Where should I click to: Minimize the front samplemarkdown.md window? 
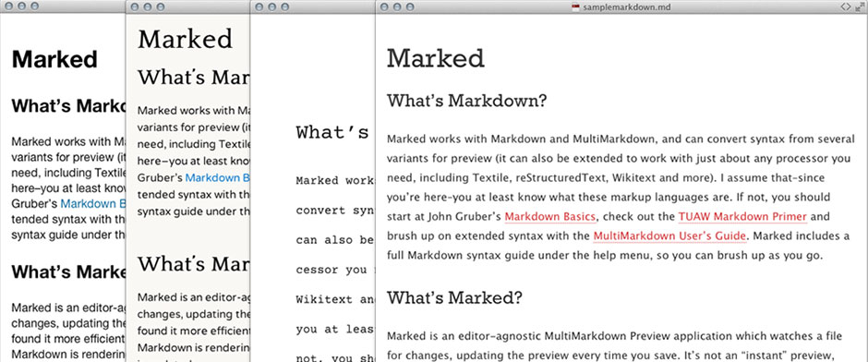click(x=396, y=6)
